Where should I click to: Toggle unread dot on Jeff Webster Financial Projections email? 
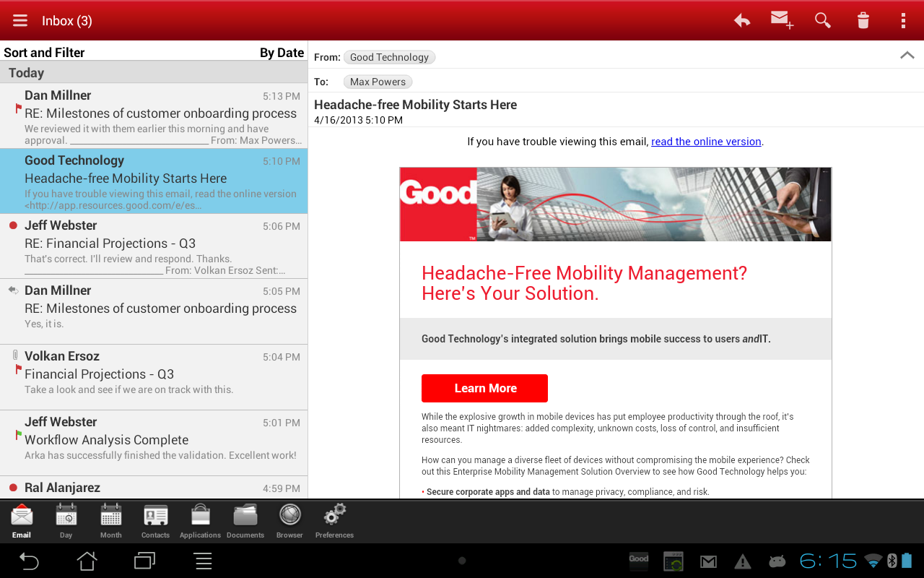[x=13, y=225]
